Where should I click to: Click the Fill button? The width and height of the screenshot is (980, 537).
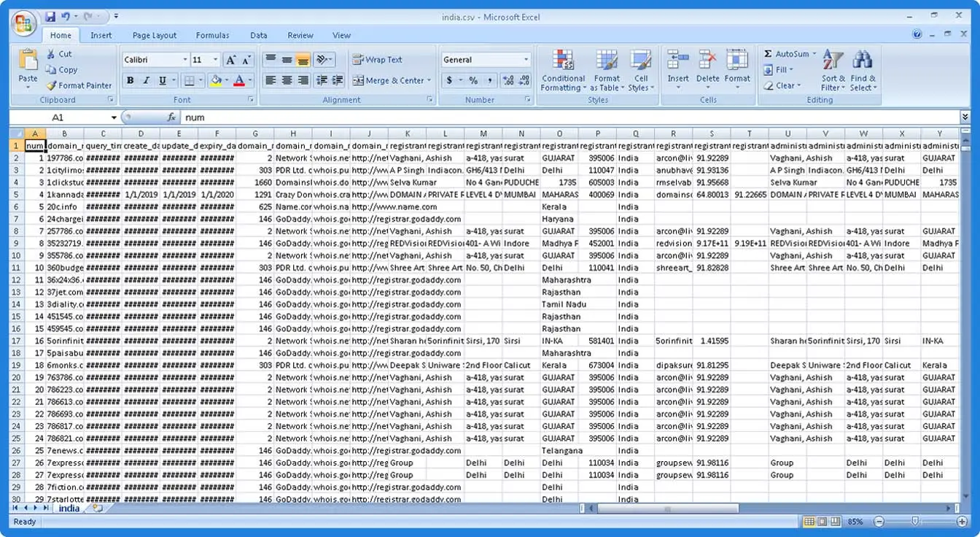pos(779,70)
